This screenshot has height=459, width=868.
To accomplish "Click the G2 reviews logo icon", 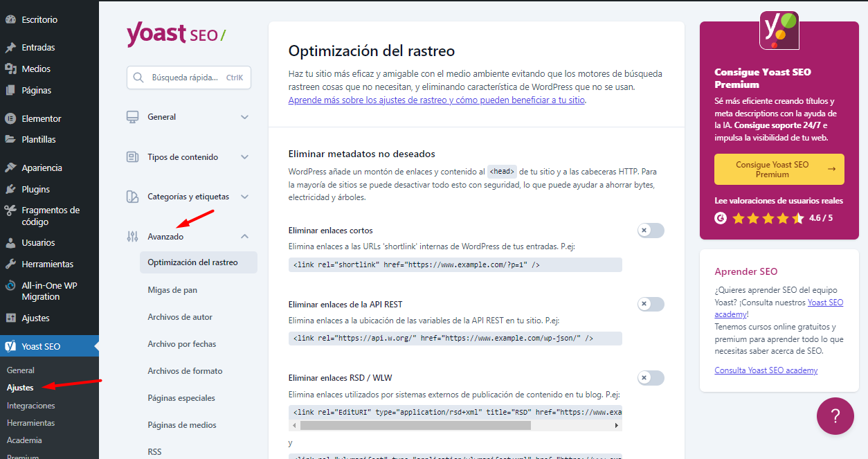I will pyautogui.click(x=721, y=218).
